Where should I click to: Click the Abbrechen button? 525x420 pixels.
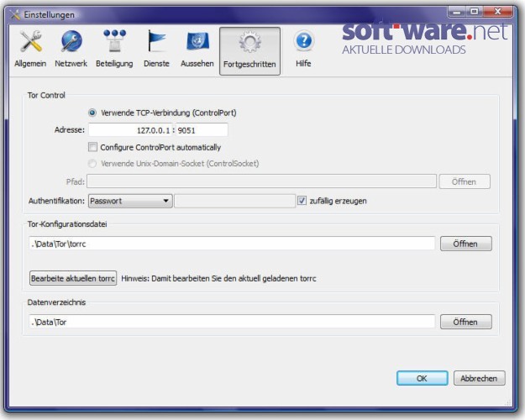click(x=479, y=378)
